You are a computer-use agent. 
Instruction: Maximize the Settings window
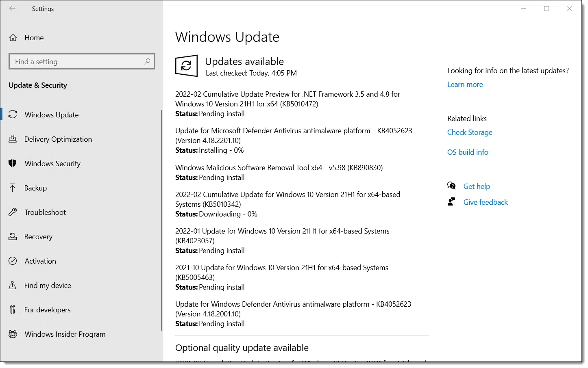[x=547, y=9]
